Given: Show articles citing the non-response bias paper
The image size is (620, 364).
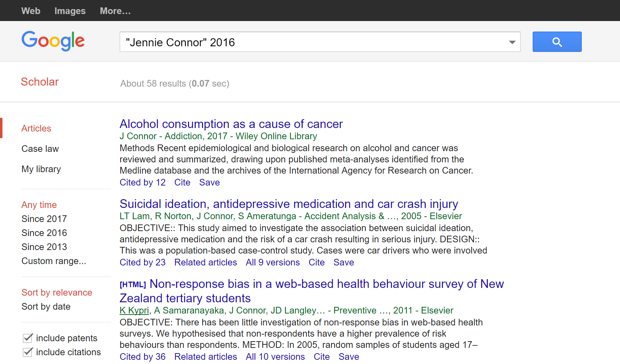Looking at the screenshot, I should coord(142,356).
